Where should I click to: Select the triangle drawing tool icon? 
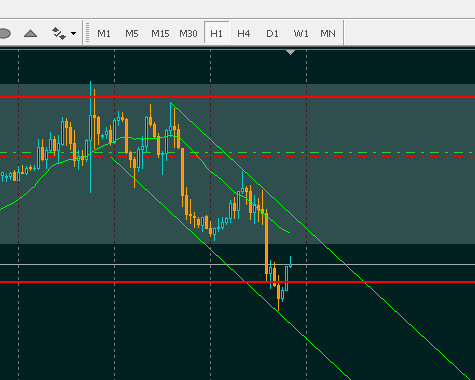(x=30, y=33)
